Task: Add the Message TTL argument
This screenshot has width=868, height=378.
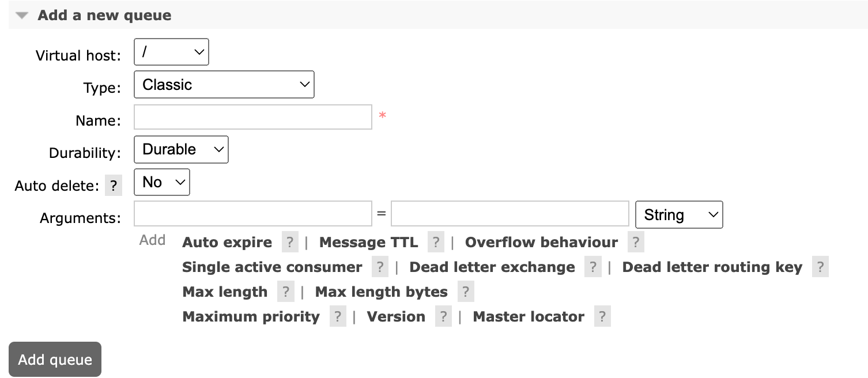Action: [369, 243]
